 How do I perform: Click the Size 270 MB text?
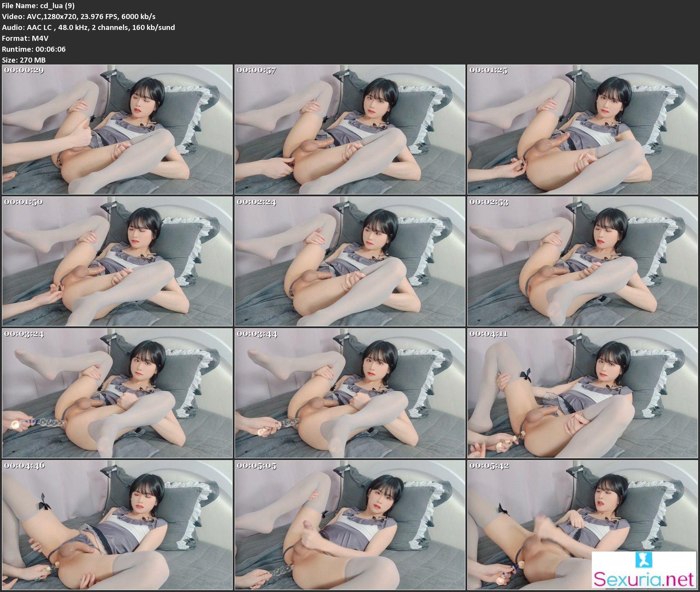[24, 60]
